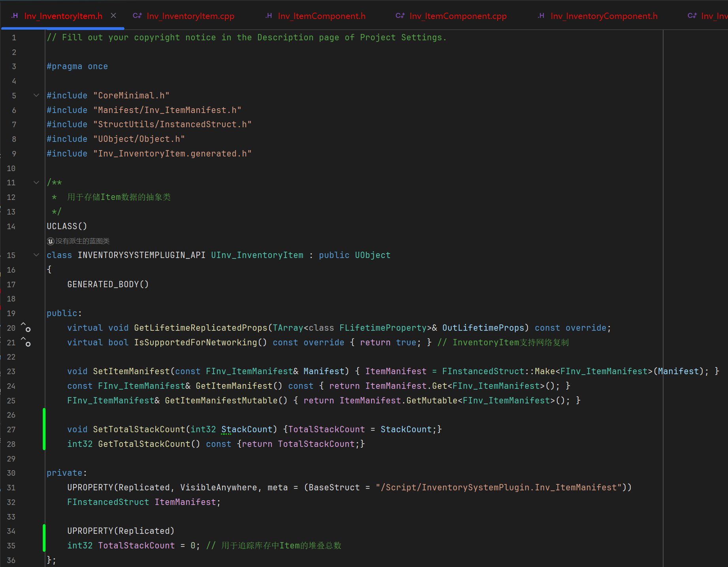Close the Inv_InventoryItem.h tab
Image resolution: width=728 pixels, height=567 pixels.
point(113,16)
